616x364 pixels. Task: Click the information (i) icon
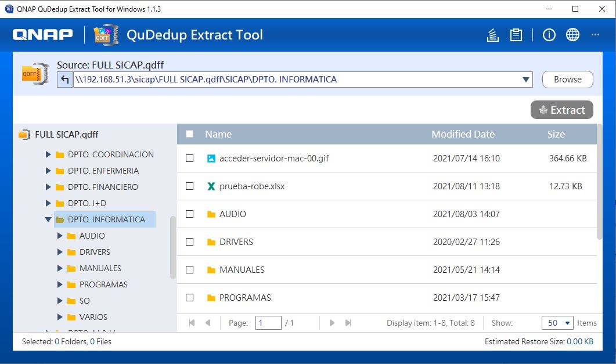(x=549, y=35)
